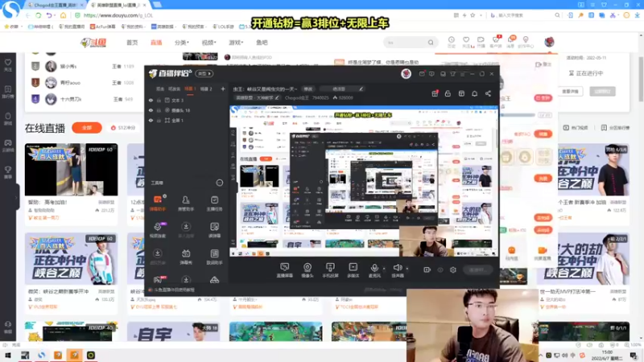Open the mode switch pill beside streaming tool logo
Viewport: 644px width, 362px height.
pos(204,73)
